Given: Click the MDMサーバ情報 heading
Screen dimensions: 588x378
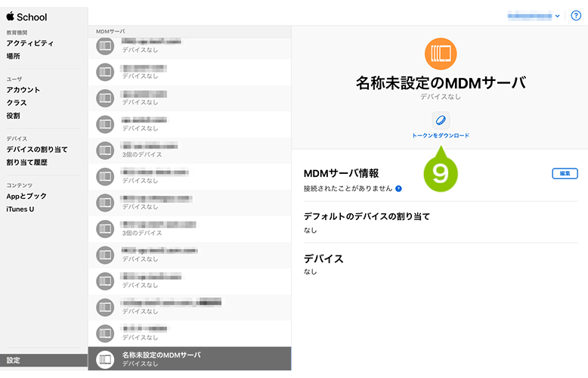Looking at the screenshot, I should coord(341,173).
